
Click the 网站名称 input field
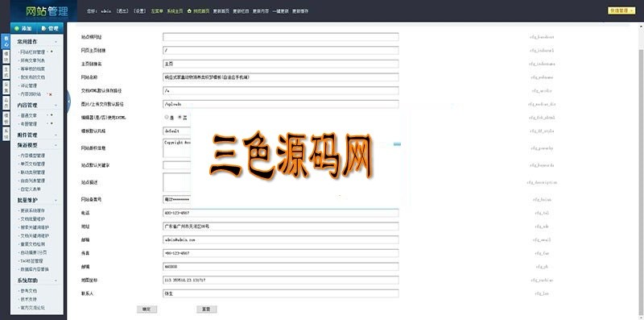(280, 77)
